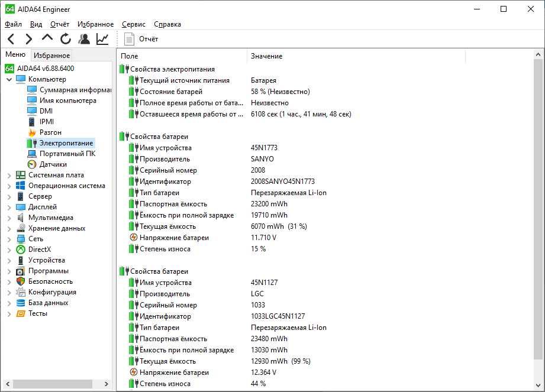
Task: Click the up-level arrow toolbar icon
Action: pos(47,37)
